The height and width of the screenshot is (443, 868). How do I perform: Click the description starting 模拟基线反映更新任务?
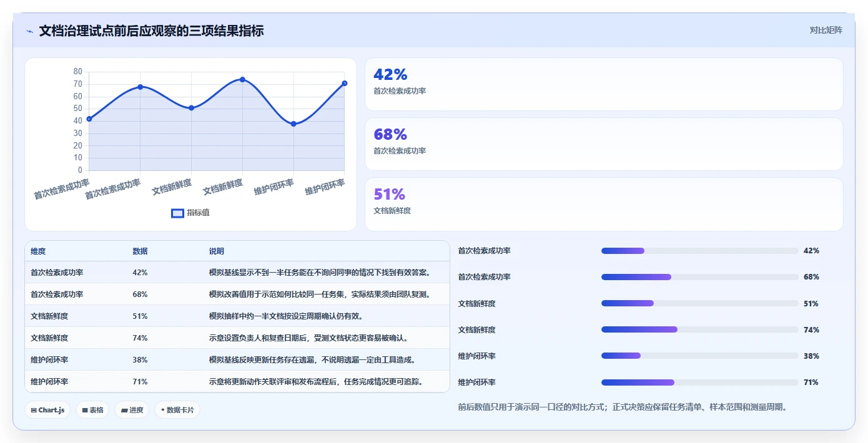coord(312,360)
